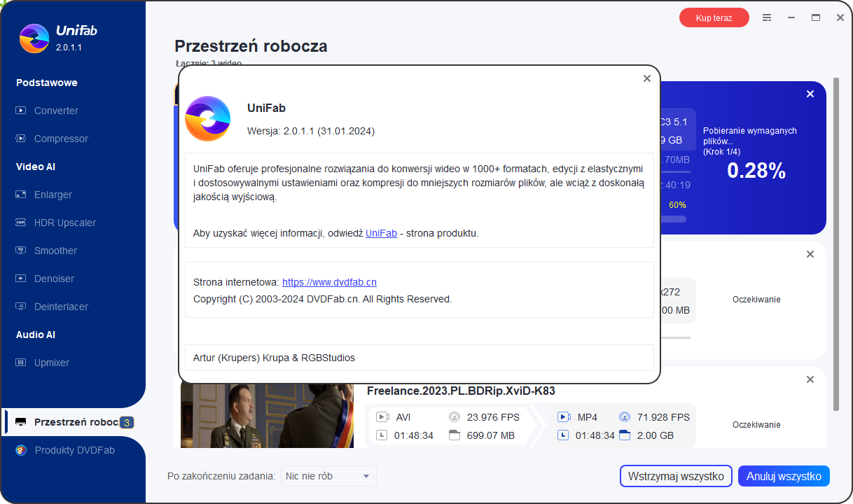Viewport: 853px width, 504px height.
Task: Click the Freelance.2023 video thumbnail
Action: pyautogui.click(x=267, y=416)
